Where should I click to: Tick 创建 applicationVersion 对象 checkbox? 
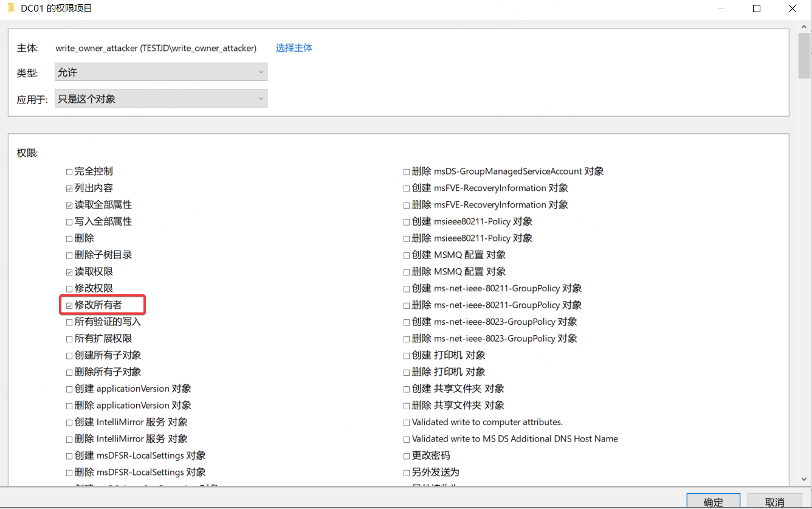click(x=69, y=389)
